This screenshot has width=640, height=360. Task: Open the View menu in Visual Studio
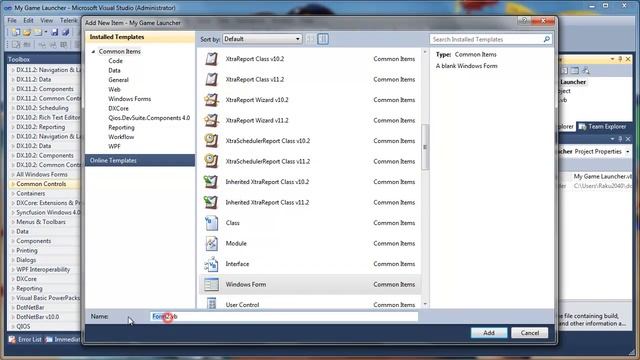[46, 20]
